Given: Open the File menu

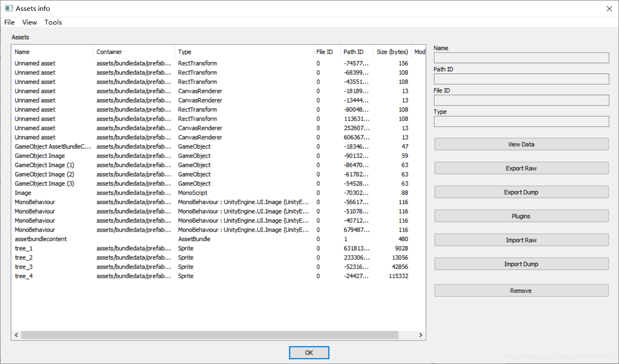Looking at the screenshot, I should pos(9,22).
